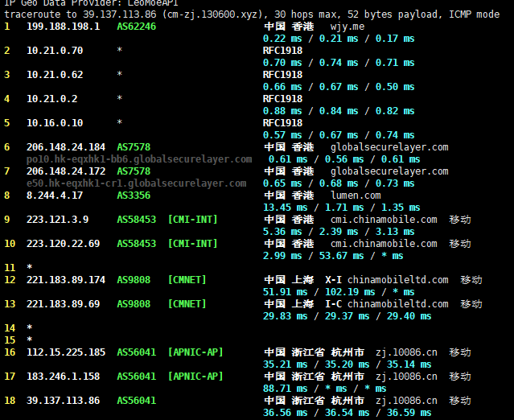
Task: Click [APNIC-AP] tag on hop 17
Action: tap(195, 376)
